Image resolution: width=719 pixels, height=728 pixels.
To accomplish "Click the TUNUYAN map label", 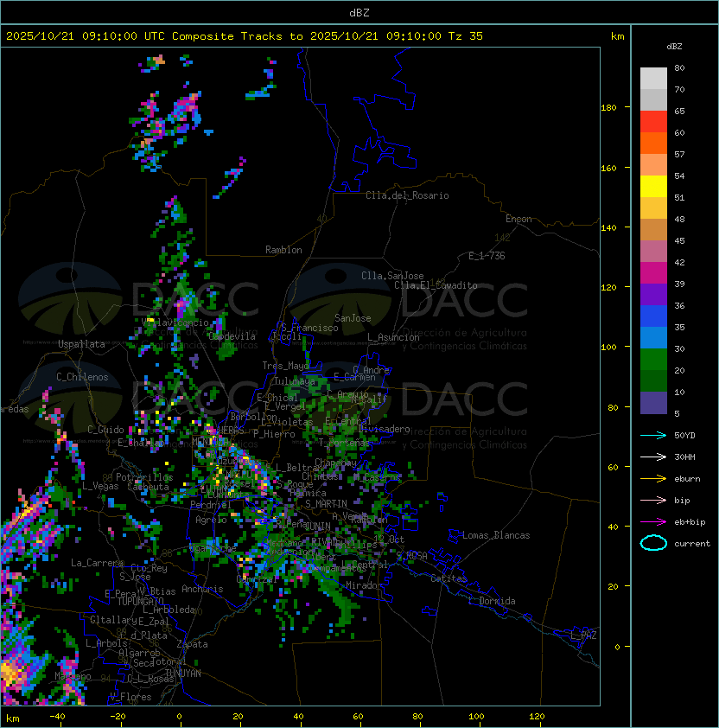I will 183,674.
